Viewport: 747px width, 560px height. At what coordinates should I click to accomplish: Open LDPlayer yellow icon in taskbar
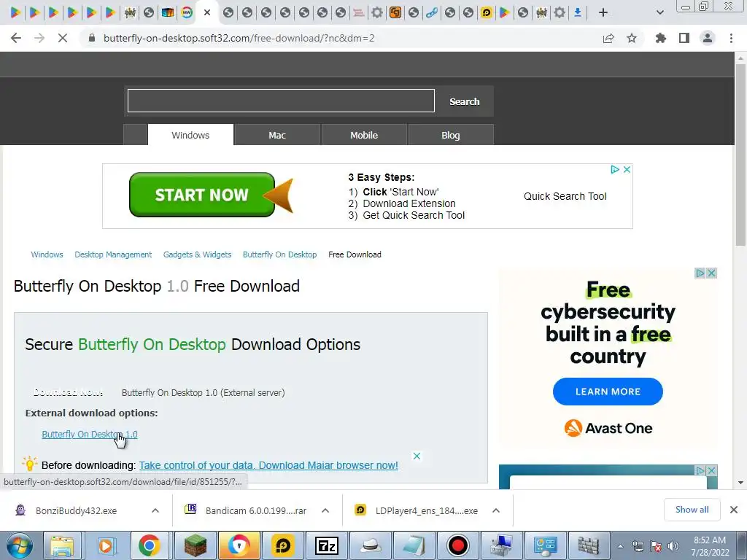click(284, 545)
